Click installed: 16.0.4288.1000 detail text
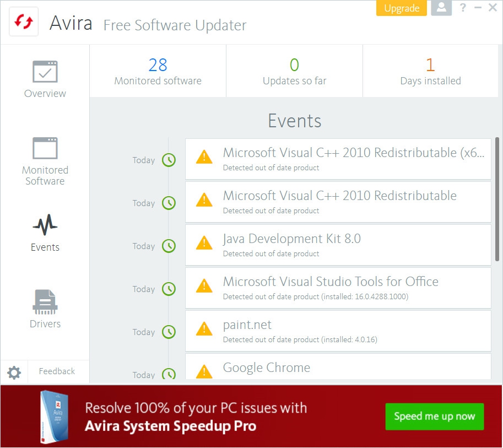The height and width of the screenshot is (448, 503). pyautogui.click(x=365, y=296)
